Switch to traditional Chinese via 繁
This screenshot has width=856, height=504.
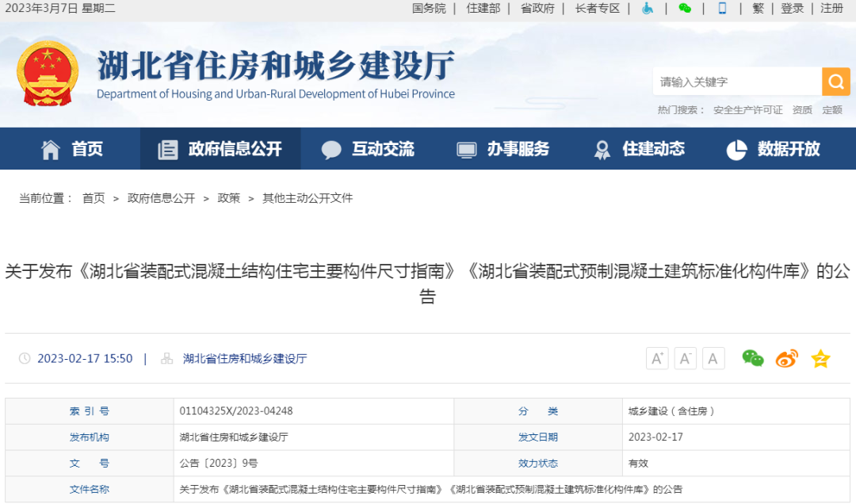(x=758, y=8)
